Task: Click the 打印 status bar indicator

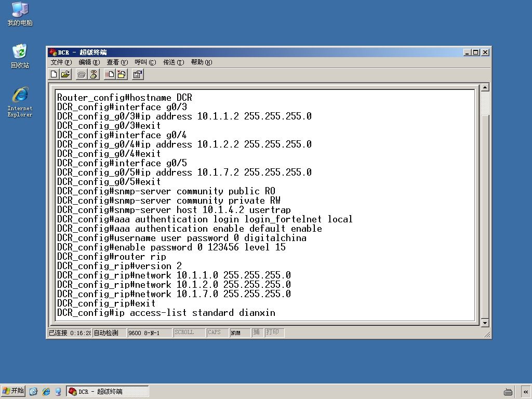Action: tap(274, 332)
